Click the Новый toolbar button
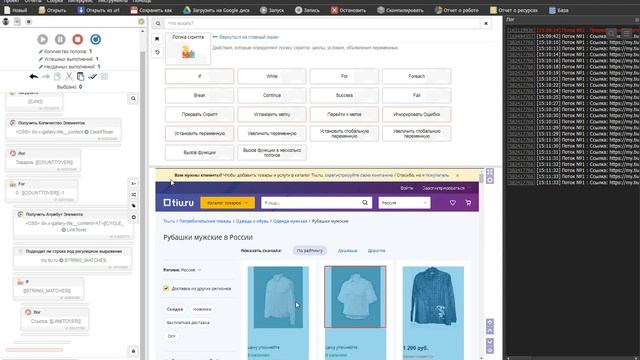This screenshot has height=360, width=640. coord(15,10)
